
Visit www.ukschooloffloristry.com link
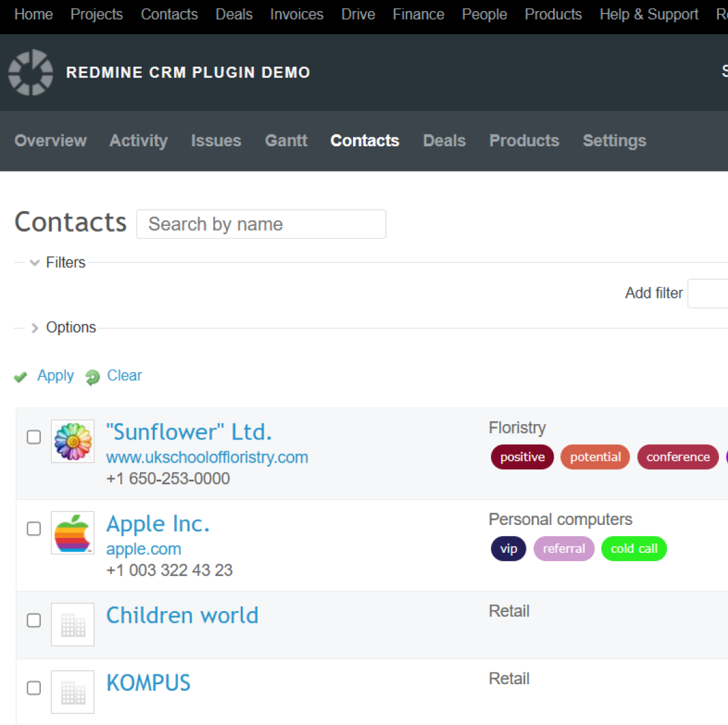[207, 457]
